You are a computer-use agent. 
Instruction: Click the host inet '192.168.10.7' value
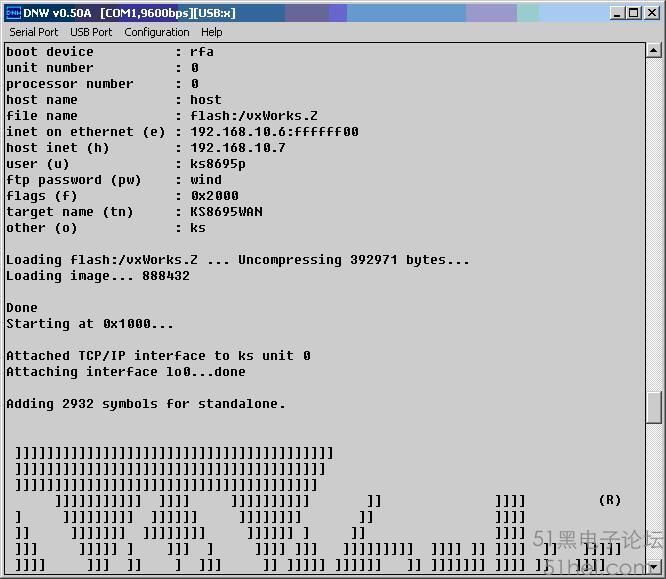click(x=238, y=148)
